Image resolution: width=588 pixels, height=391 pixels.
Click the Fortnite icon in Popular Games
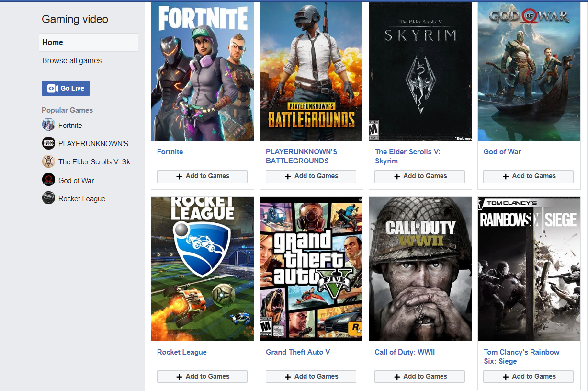click(x=48, y=125)
